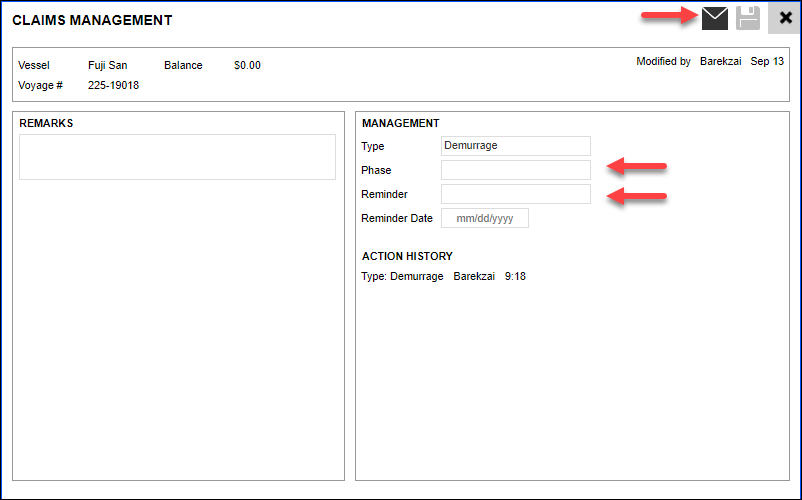802x500 pixels.
Task: Click the MANAGEMENT panel header
Action: (400, 124)
